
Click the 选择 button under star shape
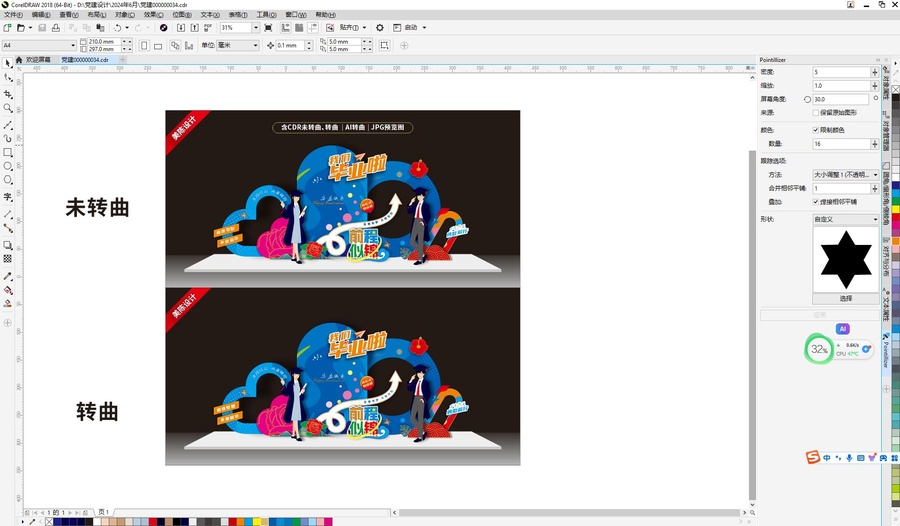coord(845,299)
